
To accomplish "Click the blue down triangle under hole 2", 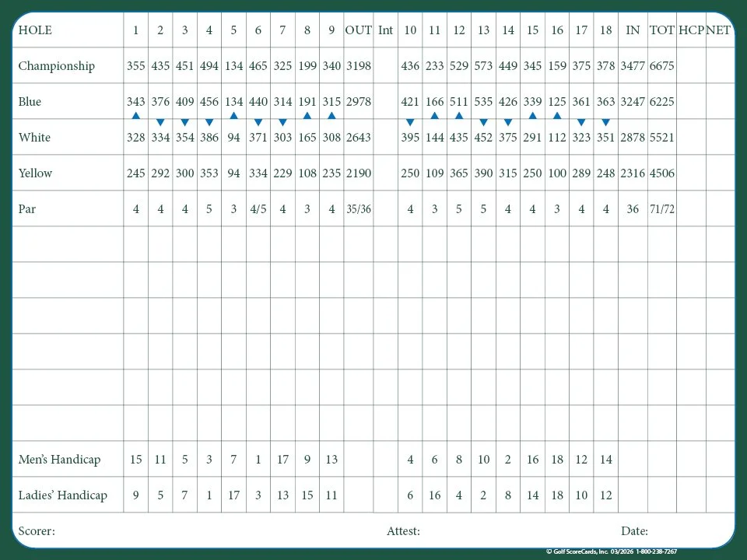I will coord(160,122).
